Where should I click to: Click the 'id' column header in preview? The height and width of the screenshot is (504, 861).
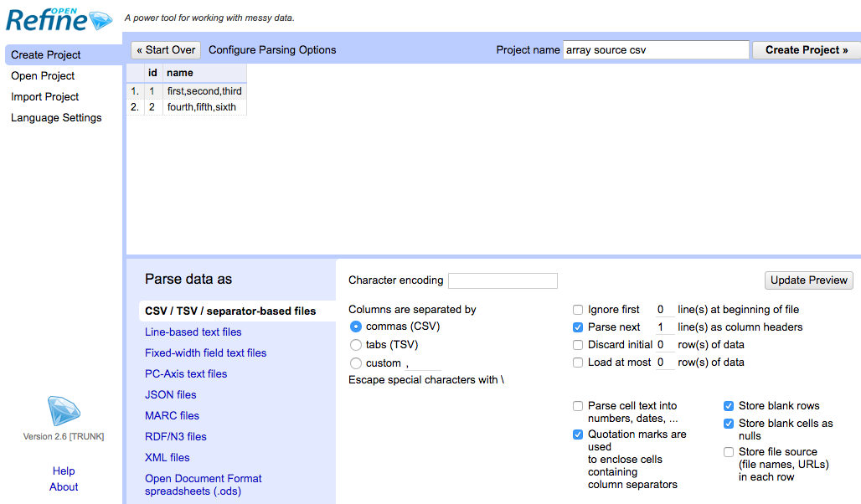[153, 73]
